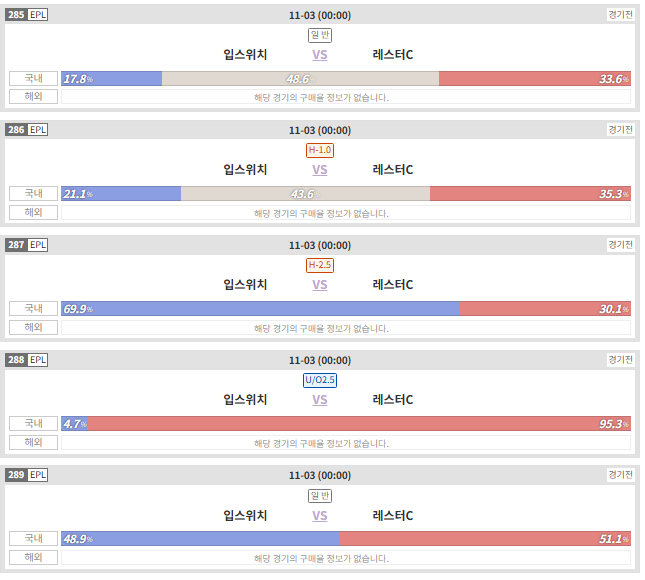Select the U/O2.5 badge

[x=320, y=380]
